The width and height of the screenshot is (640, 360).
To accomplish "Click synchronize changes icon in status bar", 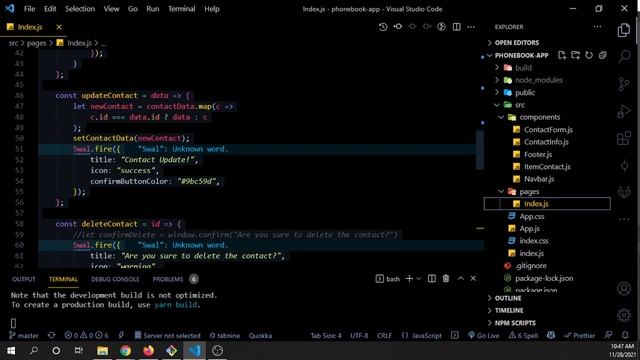I will [x=51, y=335].
